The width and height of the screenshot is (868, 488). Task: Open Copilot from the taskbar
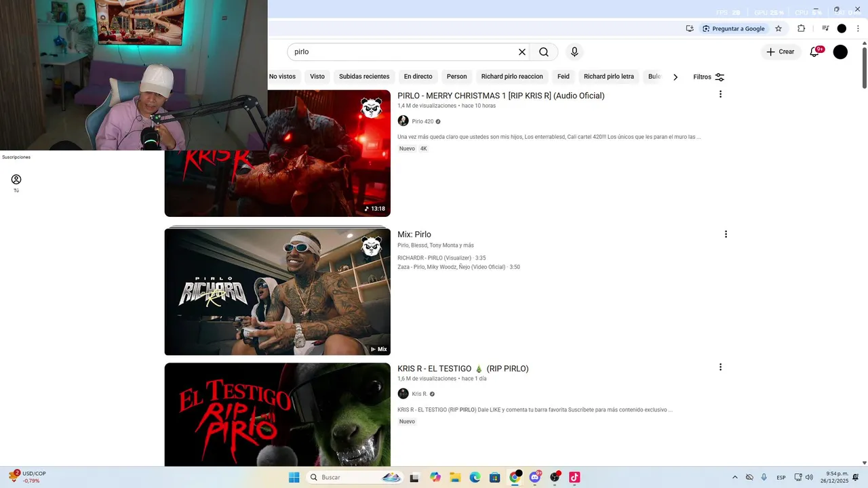coord(435,477)
